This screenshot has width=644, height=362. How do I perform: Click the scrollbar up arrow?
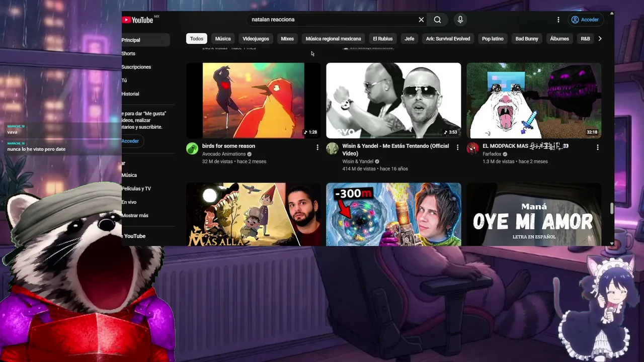point(612,14)
